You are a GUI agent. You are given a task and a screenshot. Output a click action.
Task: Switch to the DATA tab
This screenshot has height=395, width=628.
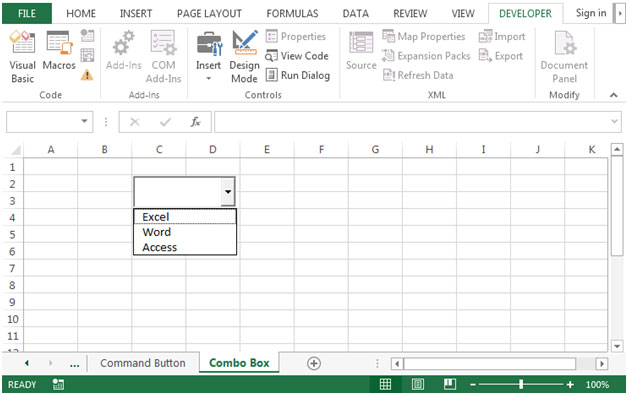tap(356, 14)
